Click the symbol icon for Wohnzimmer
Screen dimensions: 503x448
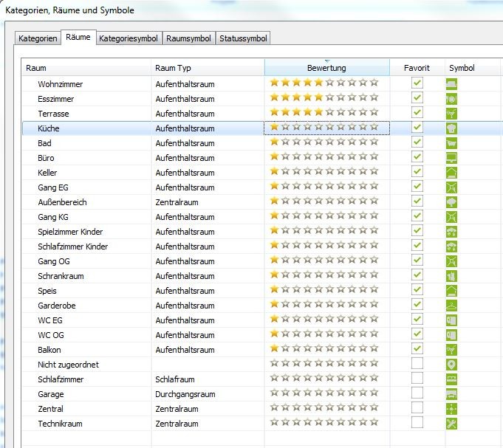tap(451, 84)
